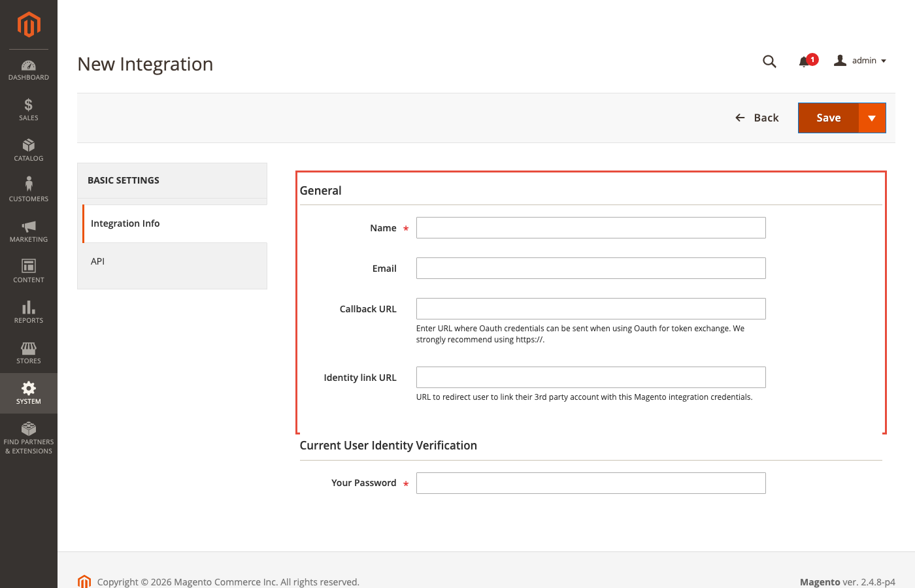The width and height of the screenshot is (915, 588).
Task: Open the System settings section
Action: coord(28,393)
